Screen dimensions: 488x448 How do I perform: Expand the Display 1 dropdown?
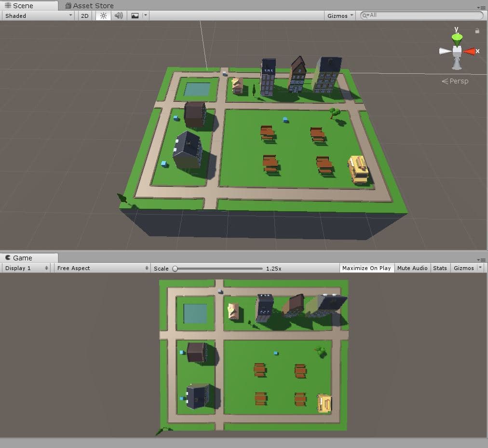coord(26,268)
